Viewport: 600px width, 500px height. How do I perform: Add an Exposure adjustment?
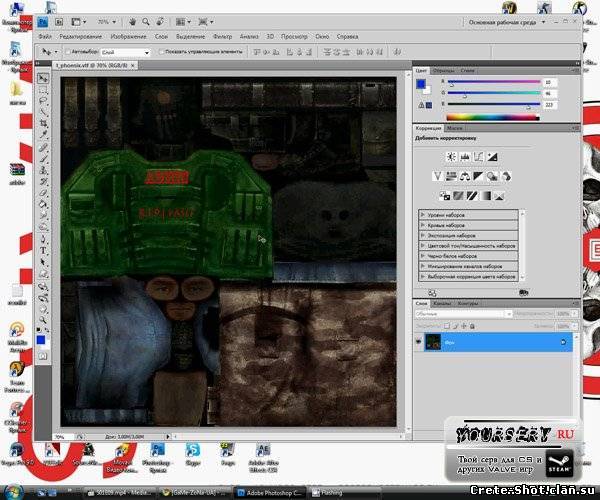coord(492,157)
